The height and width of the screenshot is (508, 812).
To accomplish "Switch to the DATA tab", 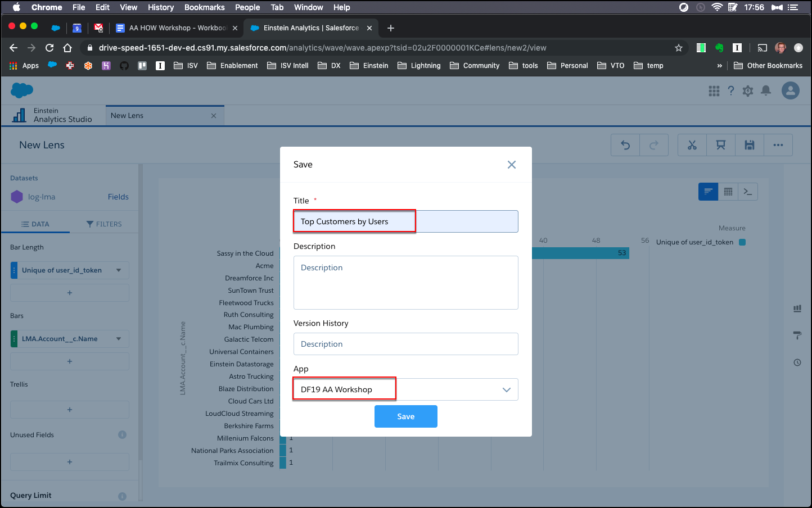I will click(x=35, y=224).
